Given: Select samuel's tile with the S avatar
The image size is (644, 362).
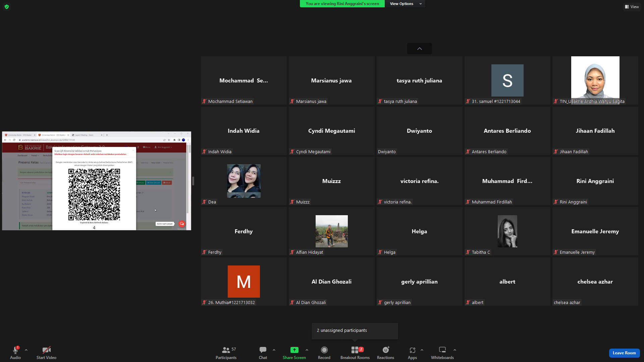Looking at the screenshot, I should [507, 80].
